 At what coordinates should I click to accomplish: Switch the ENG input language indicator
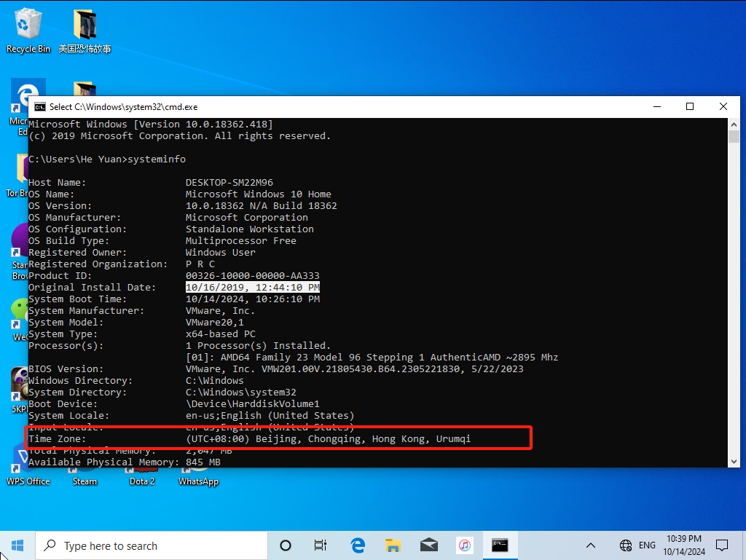pyautogui.click(x=647, y=545)
